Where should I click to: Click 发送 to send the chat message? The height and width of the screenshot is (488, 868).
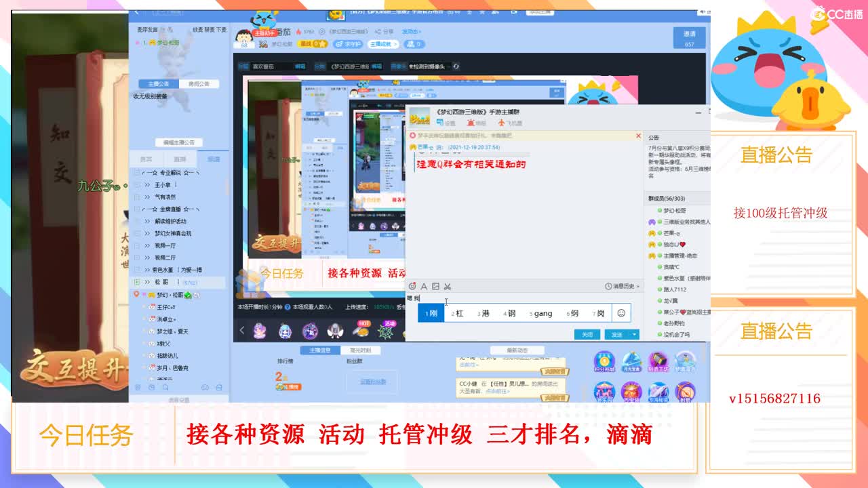[x=616, y=335]
